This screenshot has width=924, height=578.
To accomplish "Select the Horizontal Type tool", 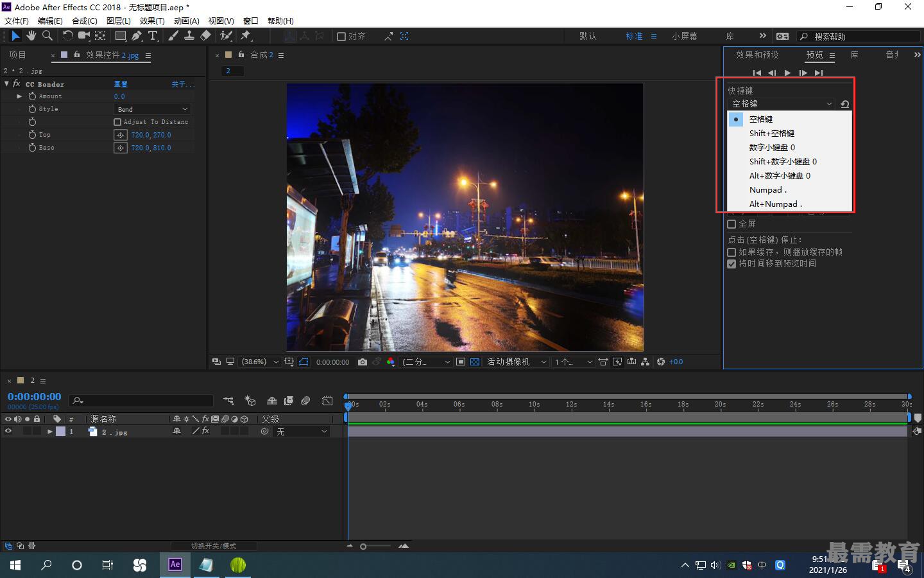I will click(x=153, y=36).
